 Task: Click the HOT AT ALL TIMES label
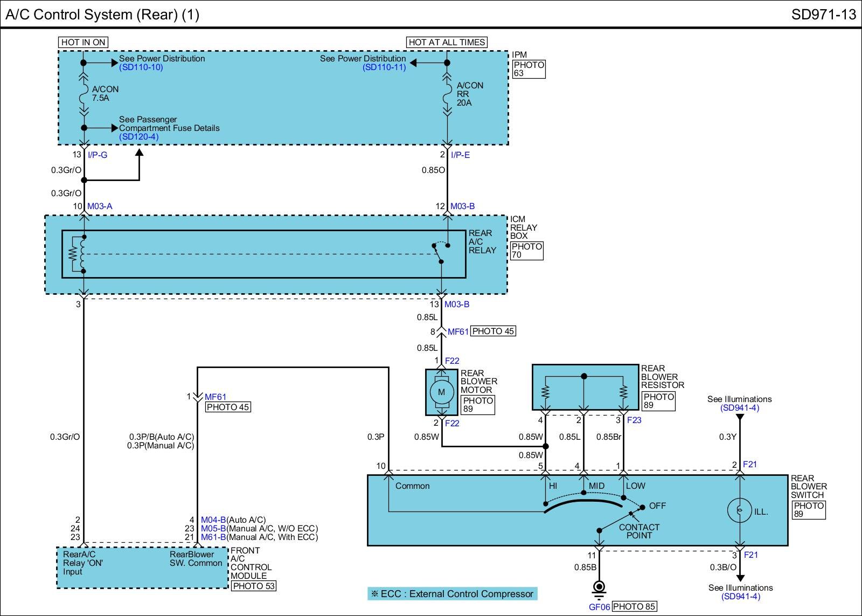tap(447, 42)
